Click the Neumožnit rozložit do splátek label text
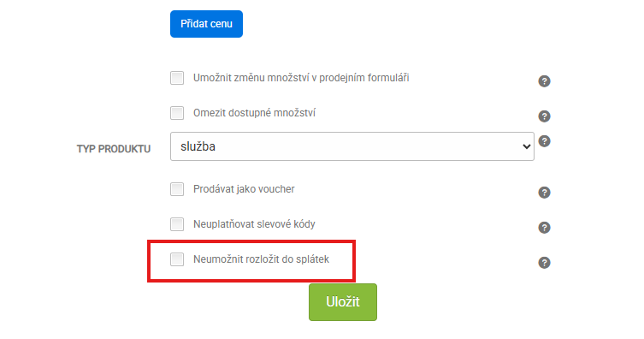644x339 pixels. point(261,259)
